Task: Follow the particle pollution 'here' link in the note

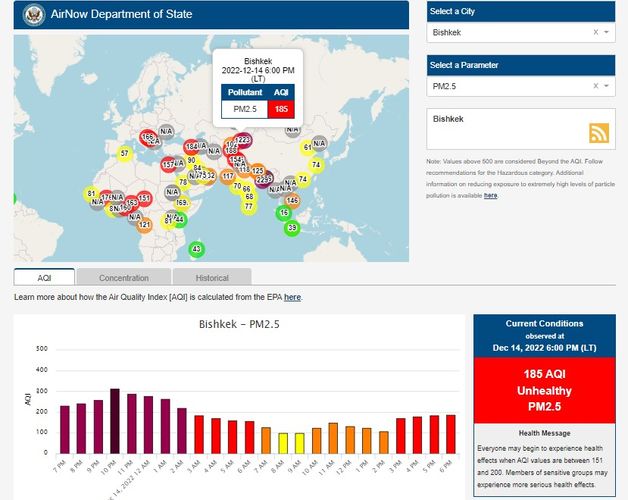Action: point(491,196)
